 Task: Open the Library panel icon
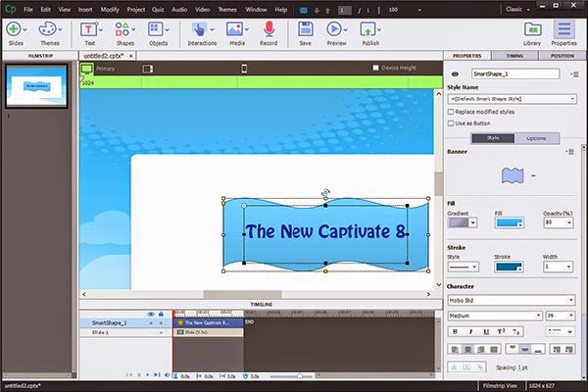(532, 29)
